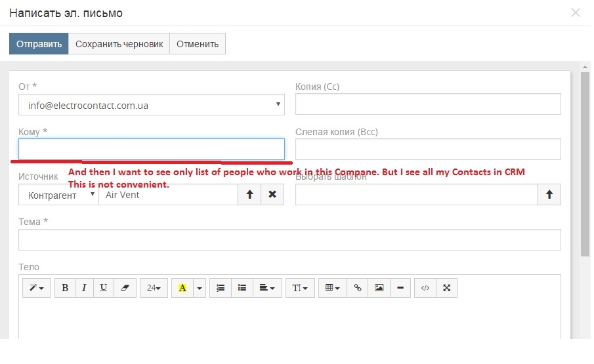This screenshot has width=594, height=364.
Task: Toggle fullscreen editor mode
Action: pyautogui.click(x=446, y=288)
